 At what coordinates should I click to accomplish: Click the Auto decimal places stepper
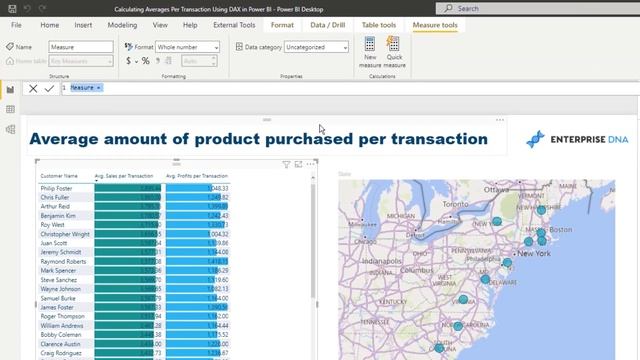coord(199,61)
